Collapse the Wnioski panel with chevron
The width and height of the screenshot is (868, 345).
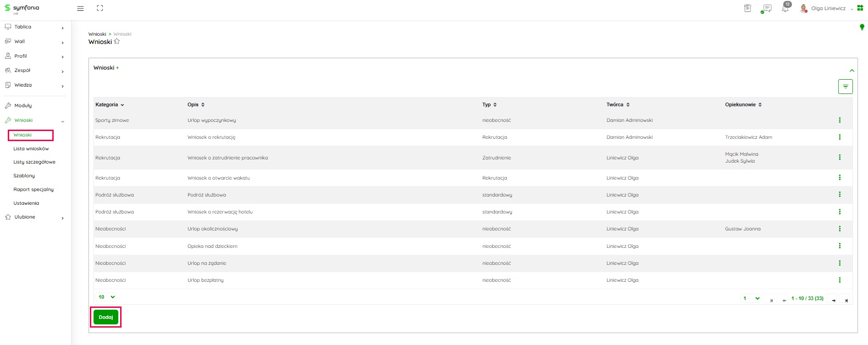(x=851, y=71)
